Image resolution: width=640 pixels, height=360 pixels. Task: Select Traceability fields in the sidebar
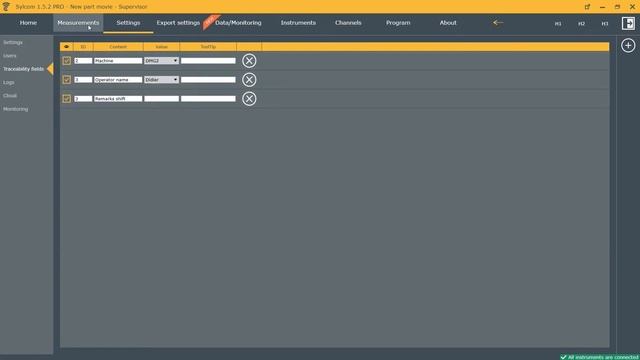pos(23,69)
